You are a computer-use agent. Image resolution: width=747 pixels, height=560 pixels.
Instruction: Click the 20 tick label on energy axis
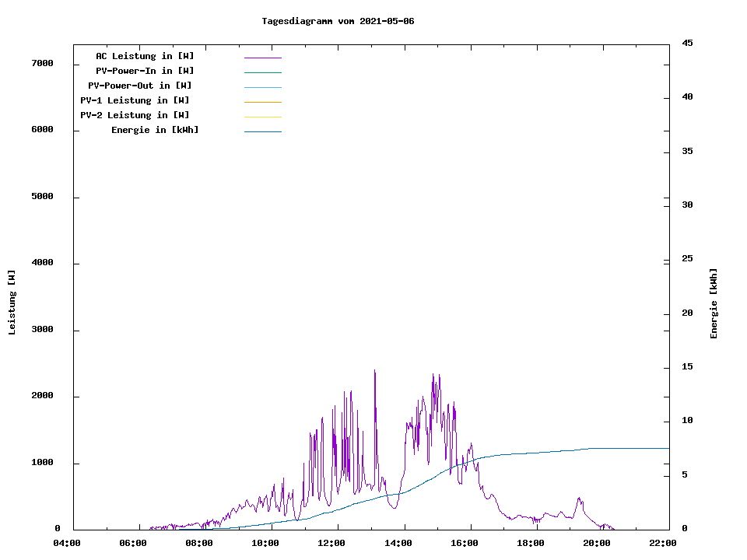tap(687, 313)
